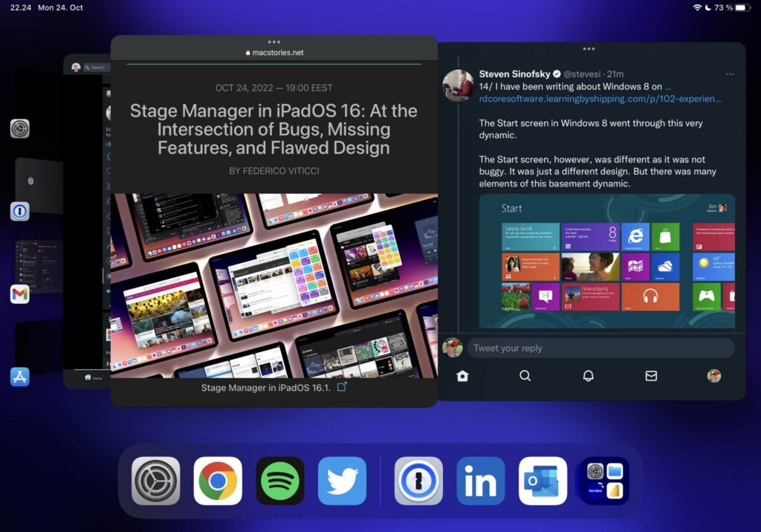Open the article hero image of iPads

tap(273, 285)
